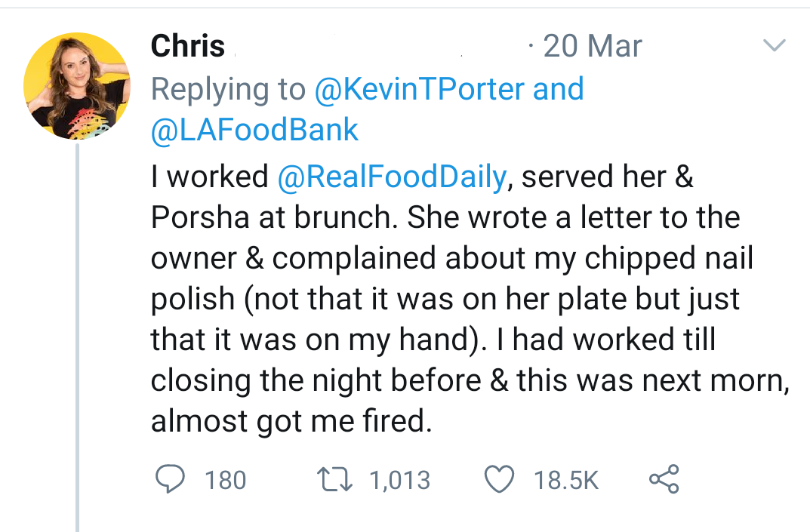The width and height of the screenshot is (810, 532).
Task: Click the reply speech bubble icon
Action: (171, 480)
